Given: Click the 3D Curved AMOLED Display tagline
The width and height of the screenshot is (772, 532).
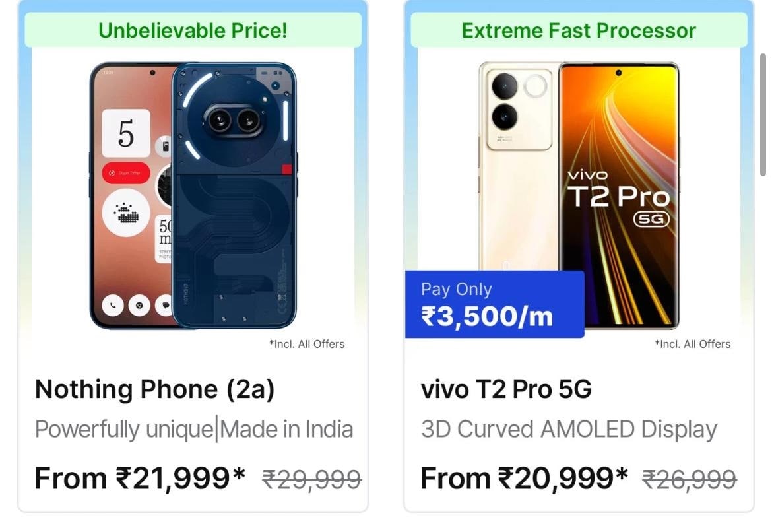Looking at the screenshot, I should coord(569,429).
